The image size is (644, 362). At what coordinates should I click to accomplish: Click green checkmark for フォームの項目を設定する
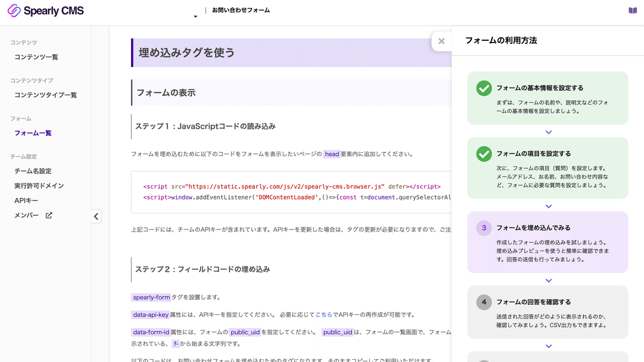(x=484, y=154)
